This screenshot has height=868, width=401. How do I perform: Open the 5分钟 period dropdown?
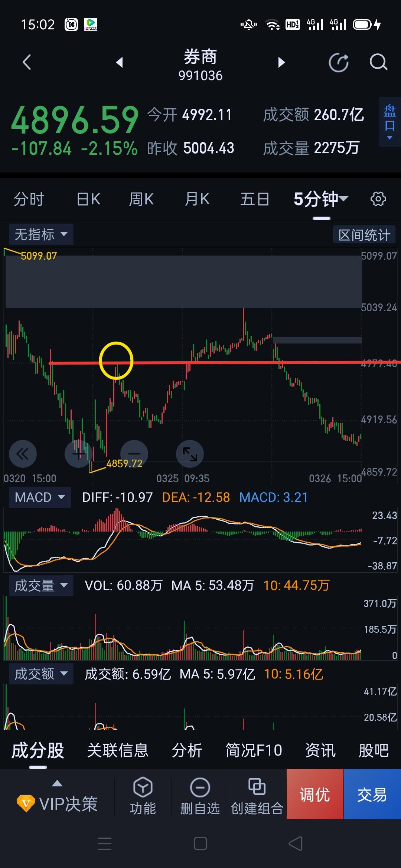point(321,199)
